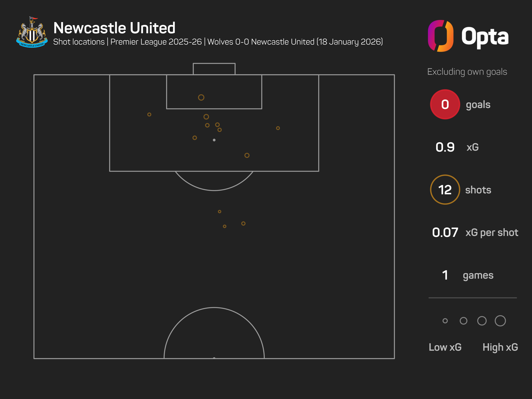This screenshot has width=532, height=399.
Task: Click the Opta logo icon
Action: point(441,36)
